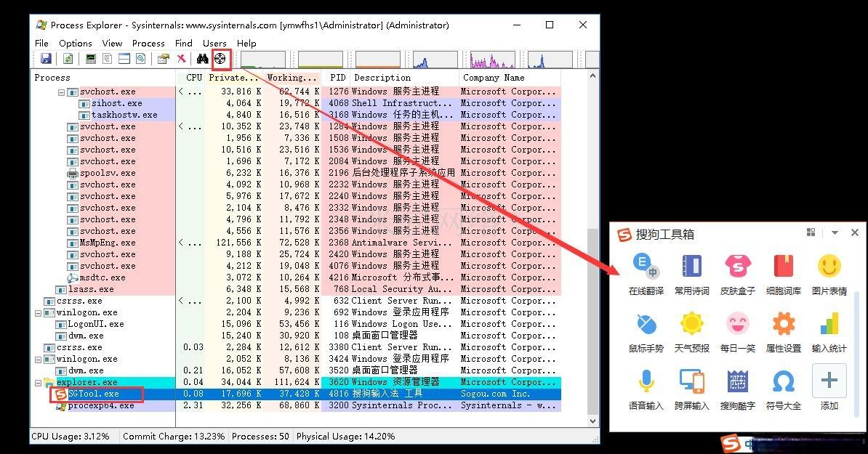Sort by the Description column header
The width and height of the screenshot is (868, 454).
click(404, 78)
